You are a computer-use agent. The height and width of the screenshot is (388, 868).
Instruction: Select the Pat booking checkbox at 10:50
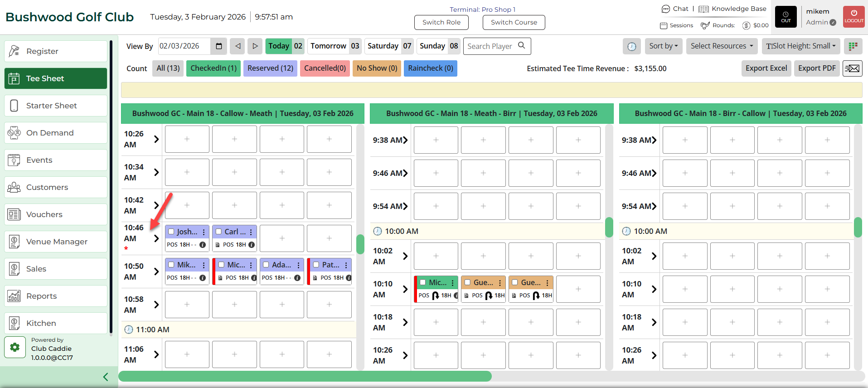(316, 265)
